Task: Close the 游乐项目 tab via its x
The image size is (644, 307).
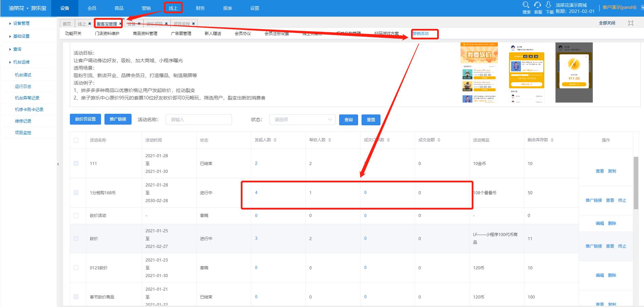Action: pyautogui.click(x=167, y=23)
